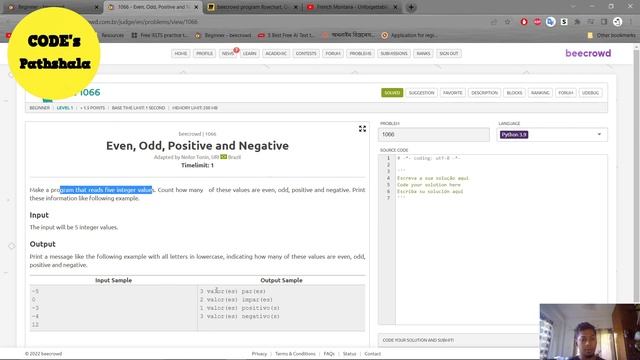Open the problem FORUM button
640x360 pixels.
[x=565, y=93]
